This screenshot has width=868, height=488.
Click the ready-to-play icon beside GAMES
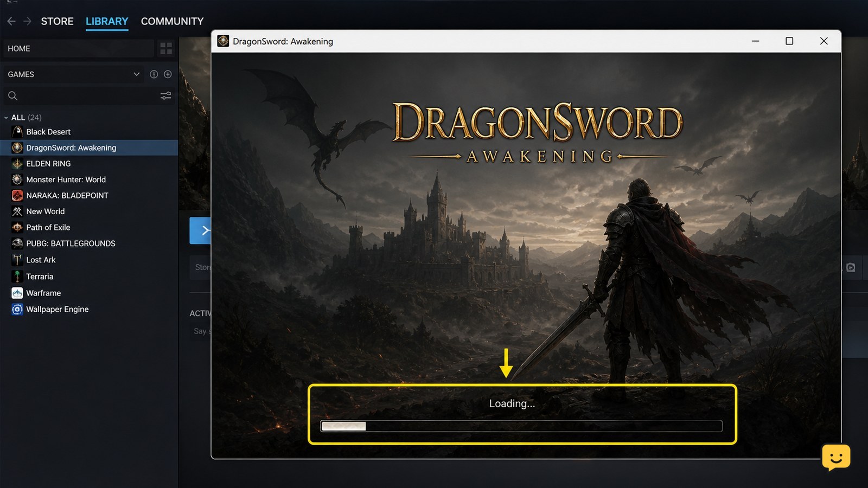tap(168, 74)
